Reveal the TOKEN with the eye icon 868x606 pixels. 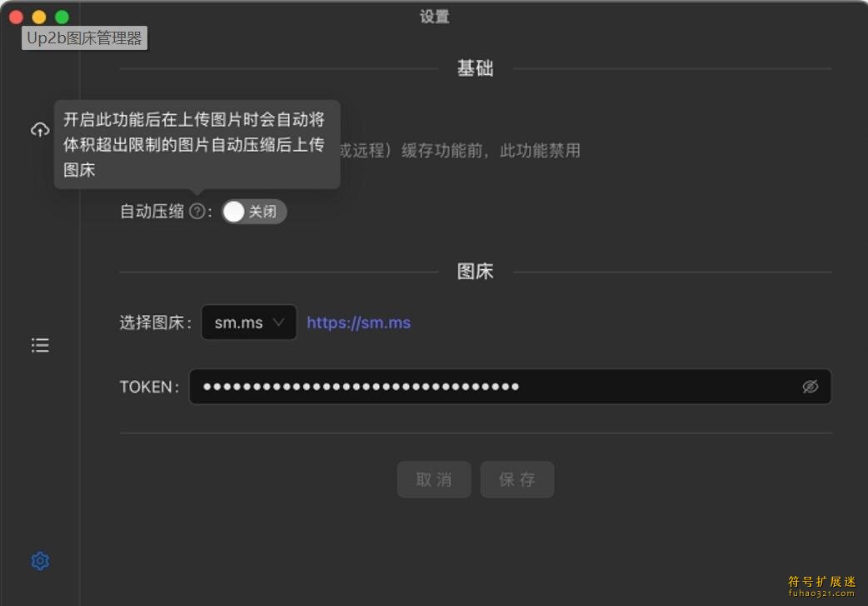point(810,387)
